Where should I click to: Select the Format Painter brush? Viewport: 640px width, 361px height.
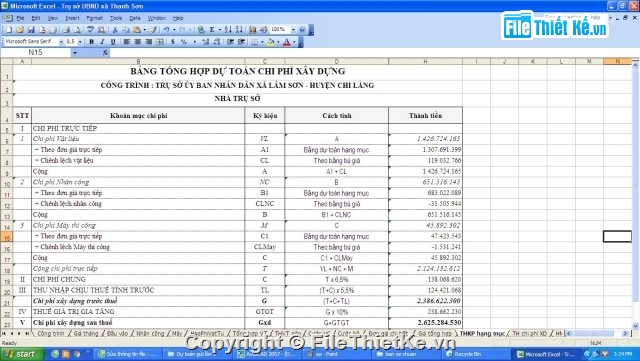pos(153,30)
